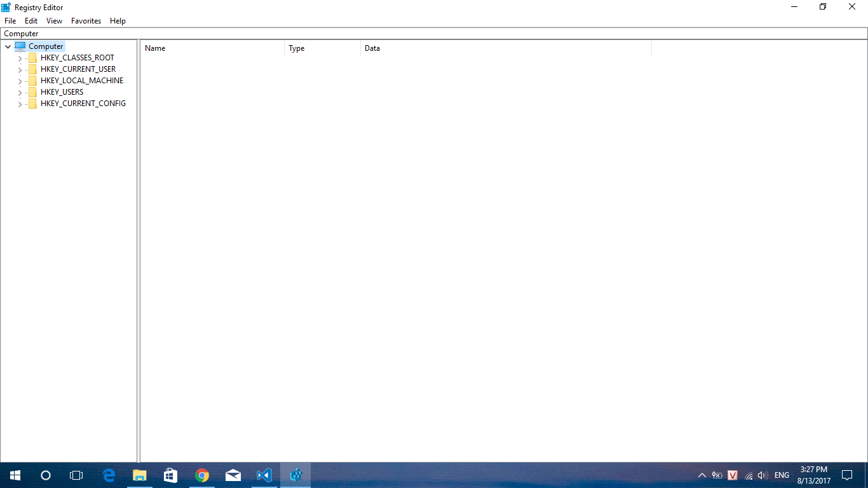
Task: Click the Type column header
Action: [323, 48]
